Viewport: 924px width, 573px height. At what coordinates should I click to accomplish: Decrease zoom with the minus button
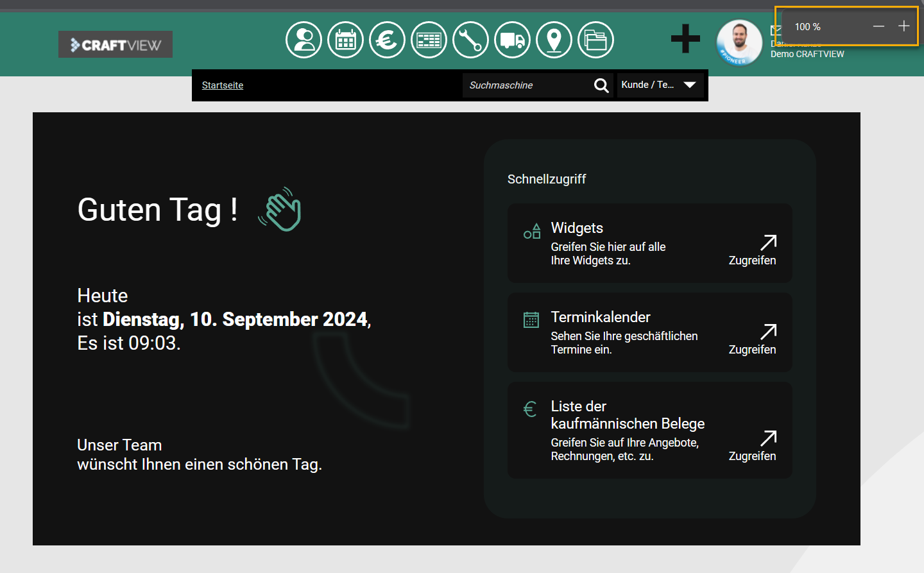point(878,26)
